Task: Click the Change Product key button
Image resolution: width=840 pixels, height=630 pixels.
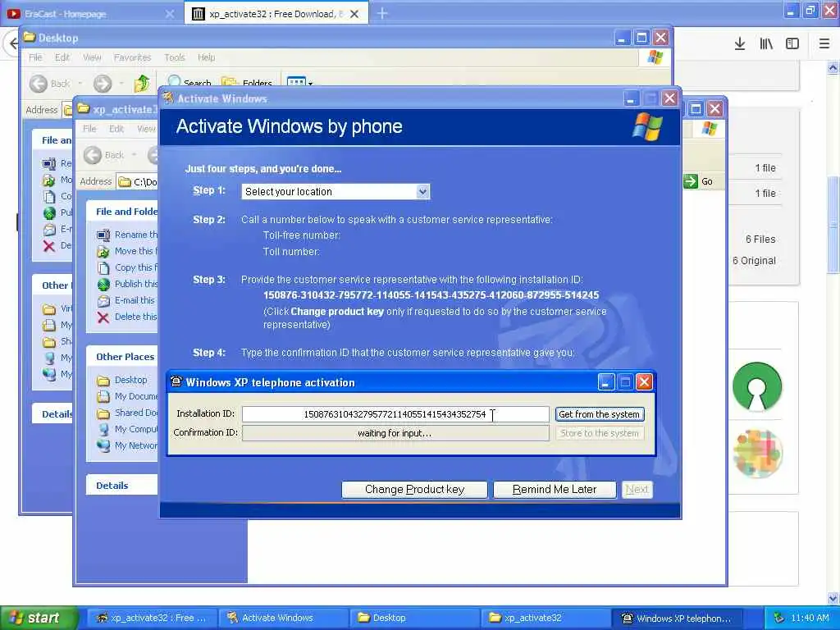Action: coord(414,489)
